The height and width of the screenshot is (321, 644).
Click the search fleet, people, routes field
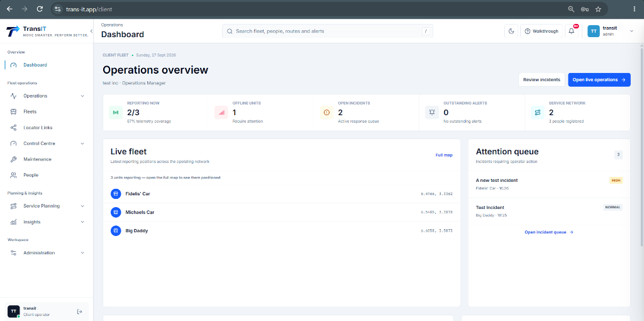(327, 31)
